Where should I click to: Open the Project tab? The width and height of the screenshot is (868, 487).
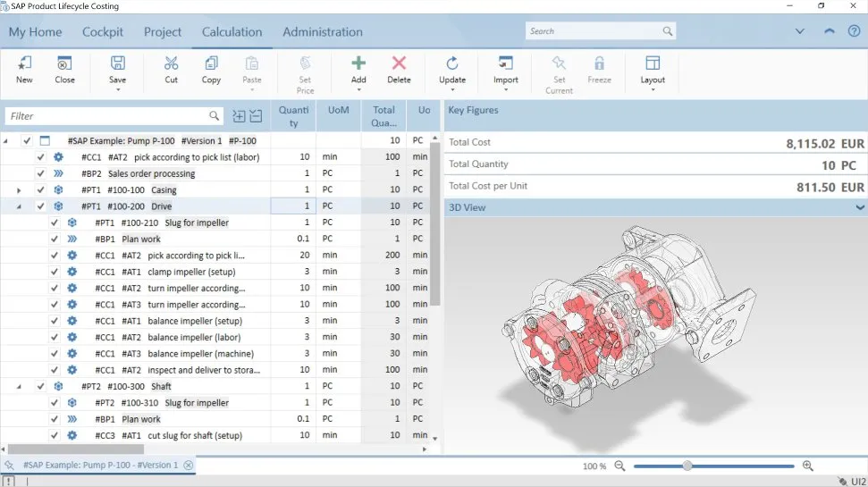pos(163,32)
